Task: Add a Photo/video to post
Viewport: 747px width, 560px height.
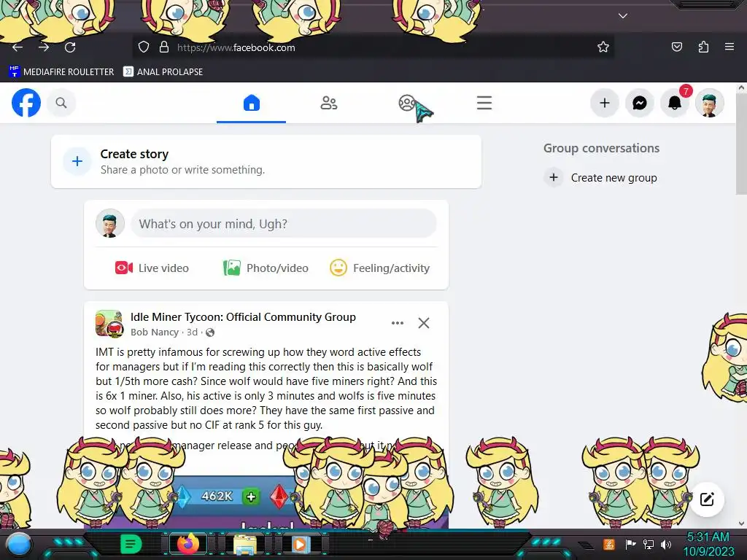Action: [266, 268]
